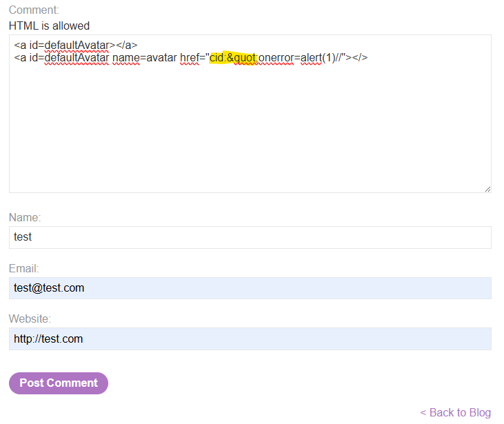Follow the Back to Blog link
The height and width of the screenshot is (424, 504).
[456, 412]
